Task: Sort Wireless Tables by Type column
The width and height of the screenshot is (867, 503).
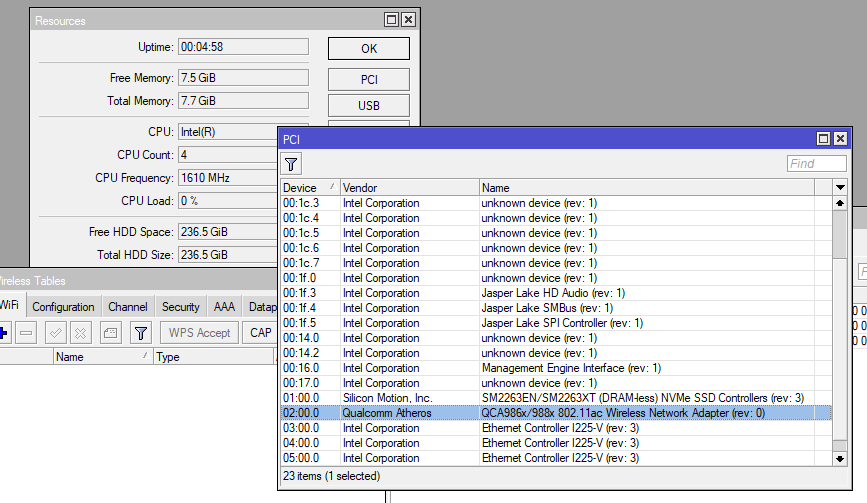Action: 214,357
